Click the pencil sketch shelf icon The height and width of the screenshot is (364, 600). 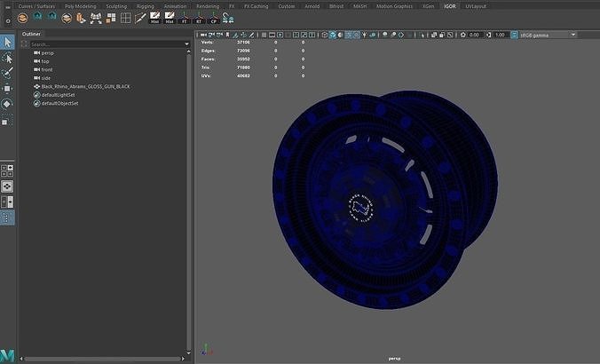tap(140, 18)
